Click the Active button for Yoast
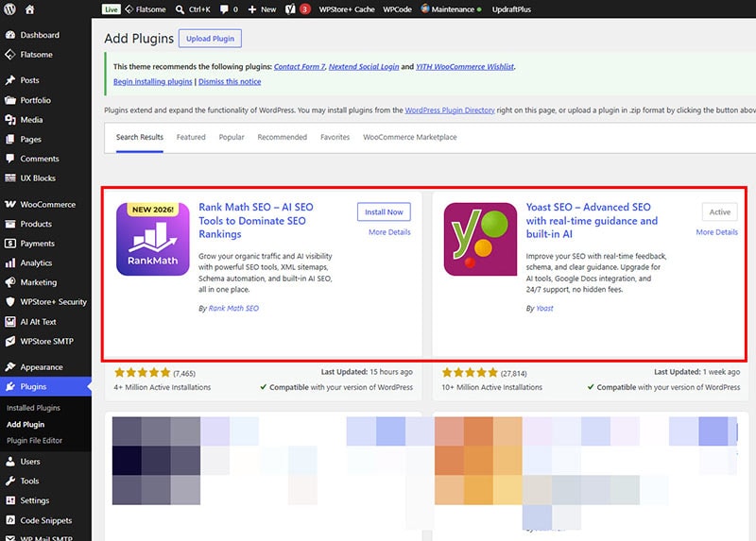 pos(720,212)
